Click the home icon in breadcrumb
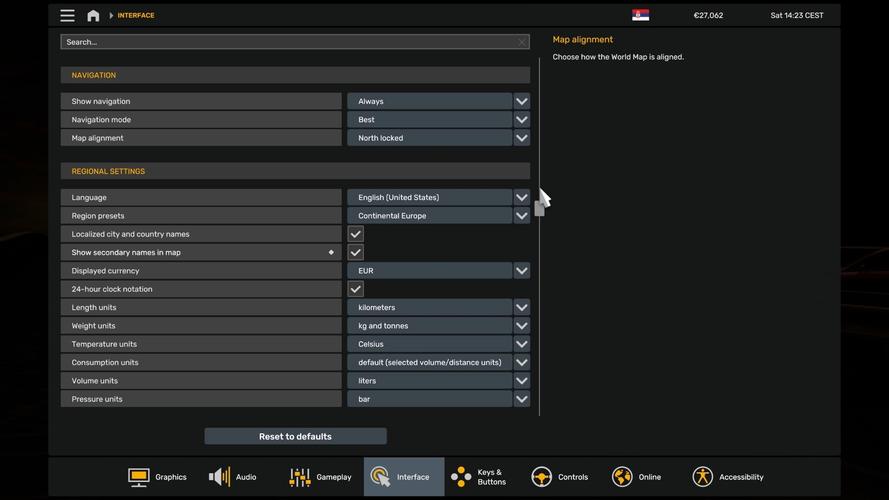The image size is (889, 500). [93, 16]
